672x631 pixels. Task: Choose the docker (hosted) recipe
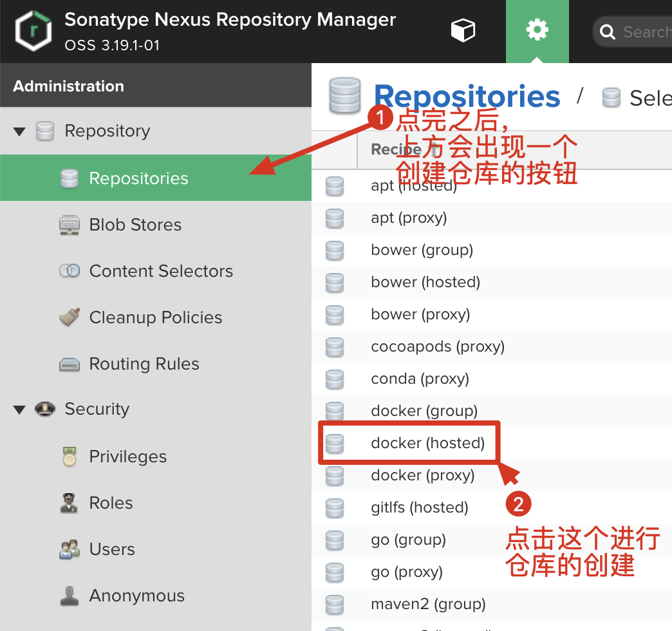pyautogui.click(x=427, y=443)
